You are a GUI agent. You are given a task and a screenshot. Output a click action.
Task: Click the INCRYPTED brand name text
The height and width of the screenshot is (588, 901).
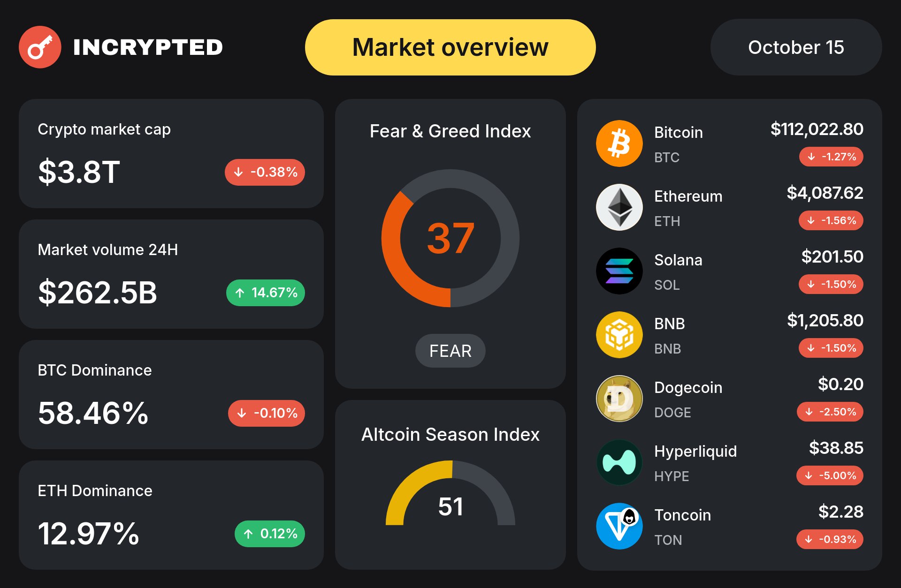[x=148, y=47]
